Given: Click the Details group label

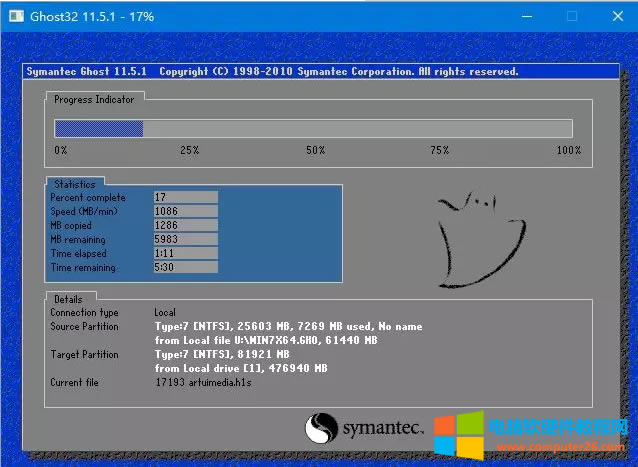Looking at the screenshot, I should point(68,299).
